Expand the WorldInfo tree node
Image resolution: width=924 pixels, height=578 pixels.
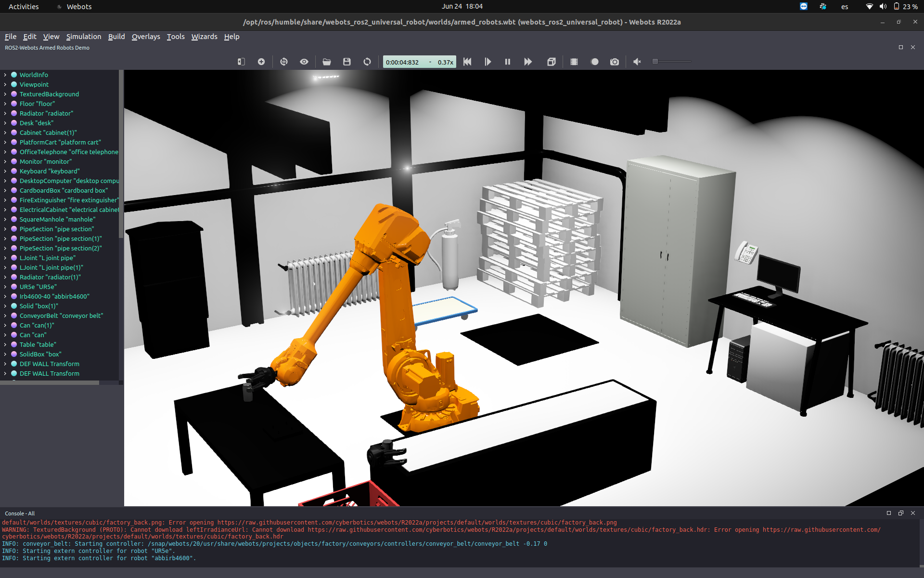pyautogui.click(x=5, y=75)
